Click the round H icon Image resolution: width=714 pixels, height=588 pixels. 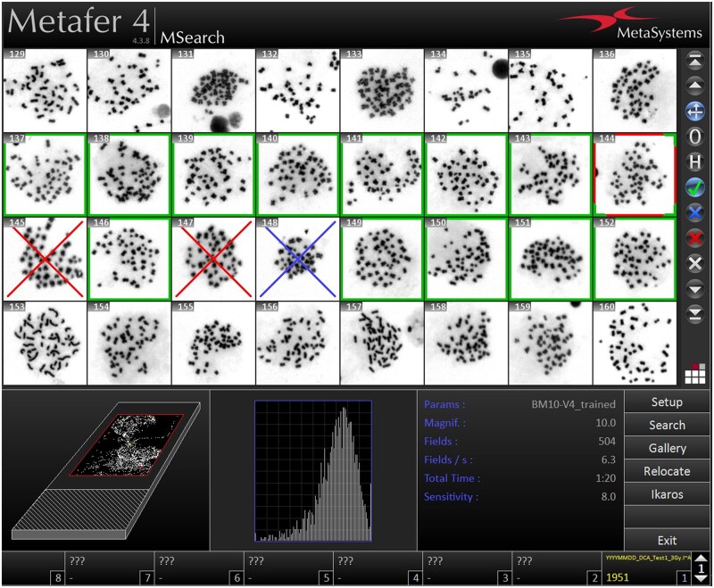[x=695, y=161]
